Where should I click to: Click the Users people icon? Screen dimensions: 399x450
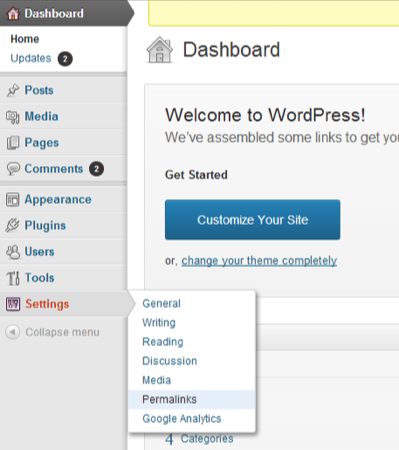point(13,252)
